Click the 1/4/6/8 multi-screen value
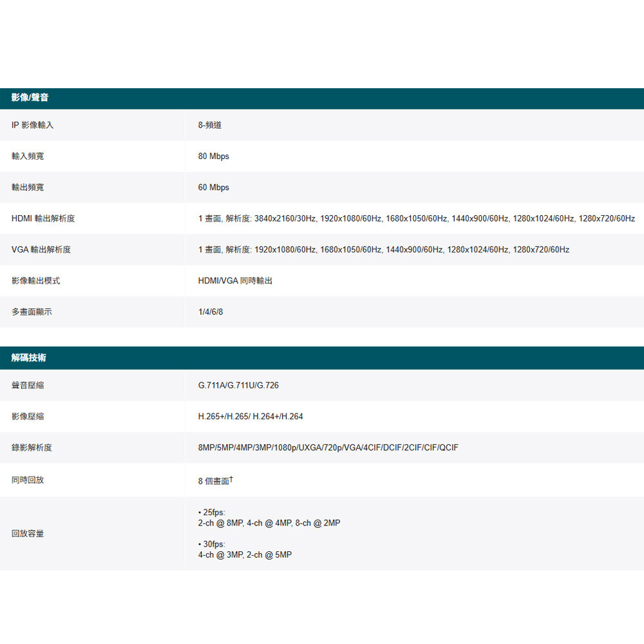 pos(211,312)
